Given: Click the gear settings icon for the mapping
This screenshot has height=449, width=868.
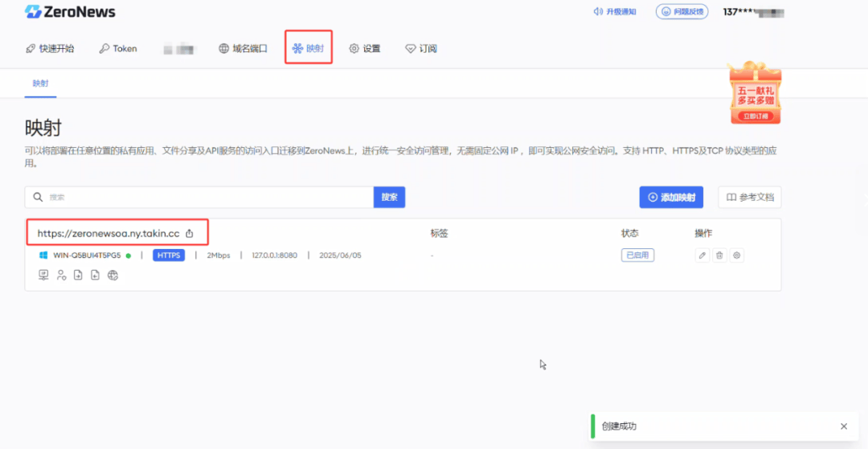Looking at the screenshot, I should 737,255.
